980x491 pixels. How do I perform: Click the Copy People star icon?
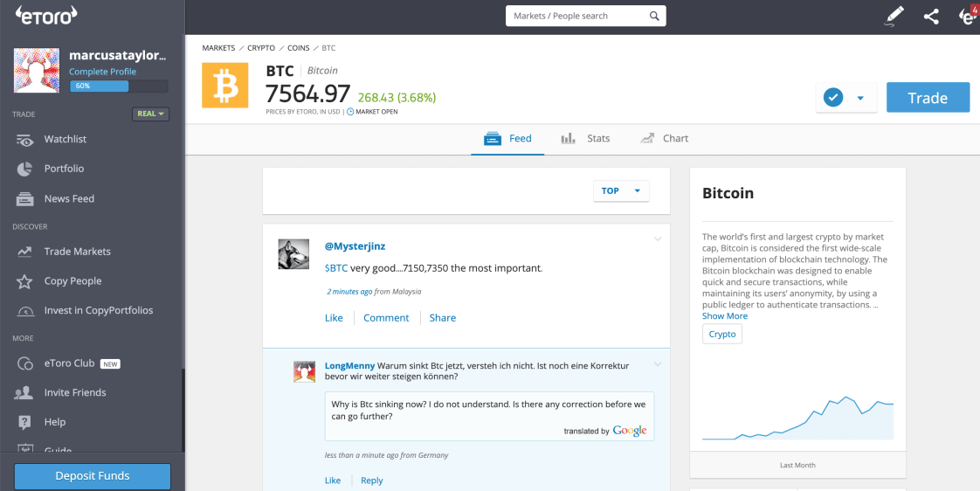24,281
